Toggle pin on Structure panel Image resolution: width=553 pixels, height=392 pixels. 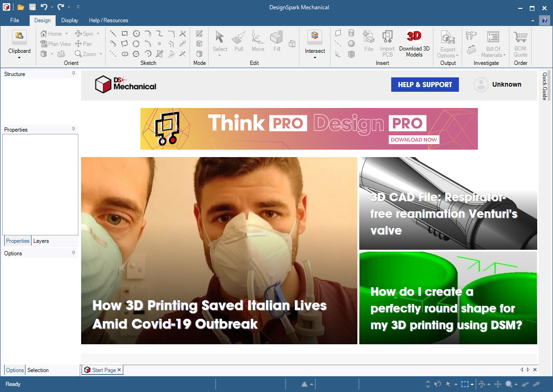(x=73, y=74)
